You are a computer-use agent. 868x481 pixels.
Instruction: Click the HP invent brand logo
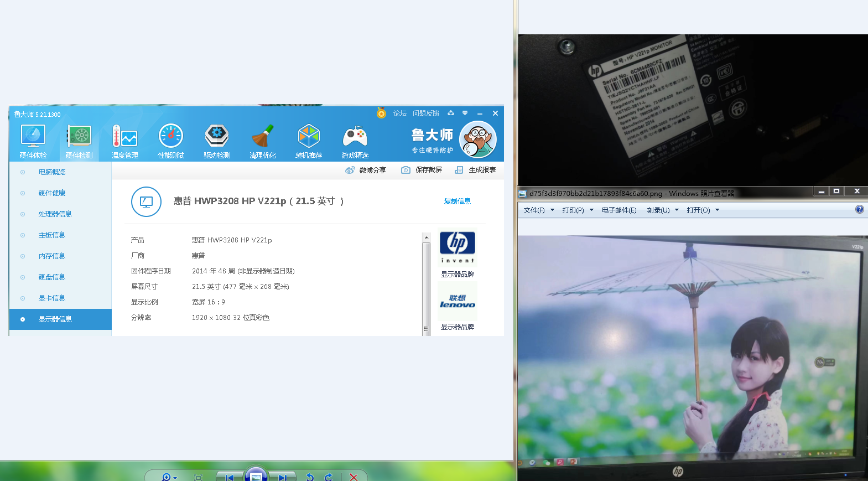pos(458,248)
